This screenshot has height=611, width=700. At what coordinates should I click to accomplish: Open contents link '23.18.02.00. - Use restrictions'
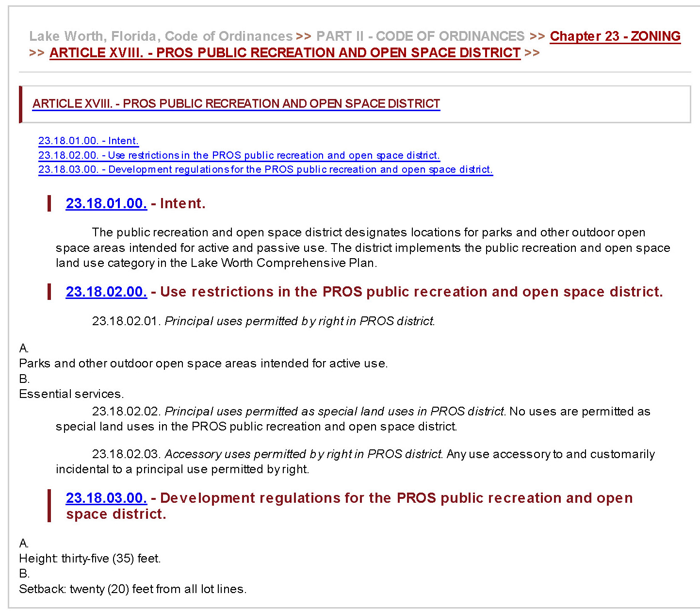pos(239,155)
